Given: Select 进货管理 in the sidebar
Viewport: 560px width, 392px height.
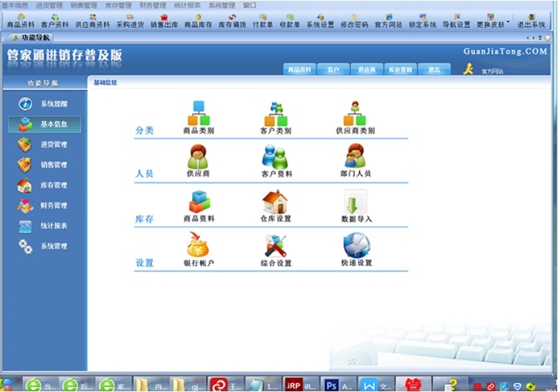Looking at the screenshot, I should point(45,144).
